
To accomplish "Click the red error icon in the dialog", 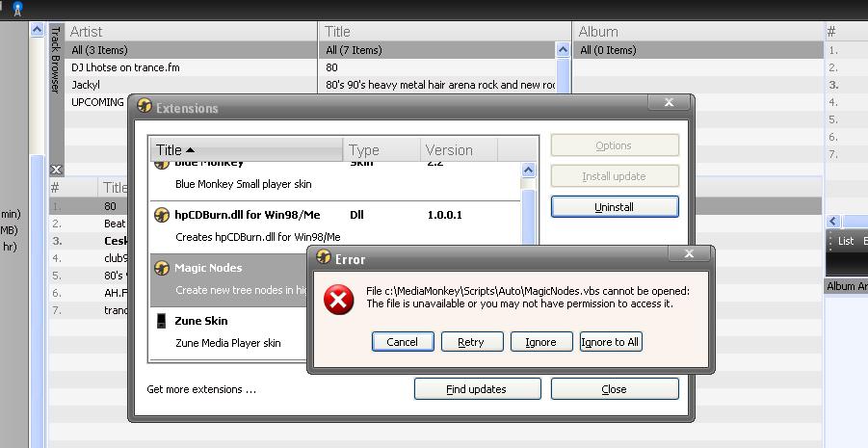I will coord(337,300).
